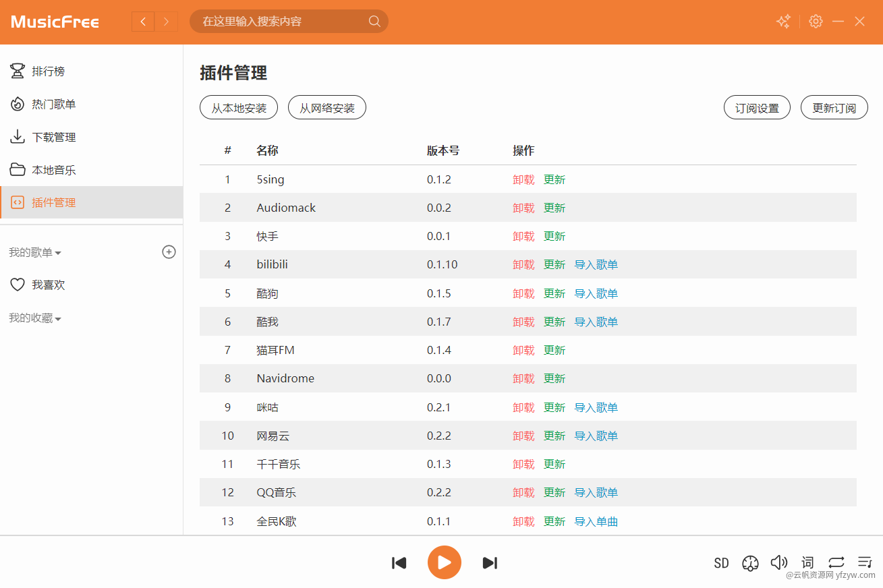Open playback speed gauge icon
883x588 pixels.
(x=750, y=562)
